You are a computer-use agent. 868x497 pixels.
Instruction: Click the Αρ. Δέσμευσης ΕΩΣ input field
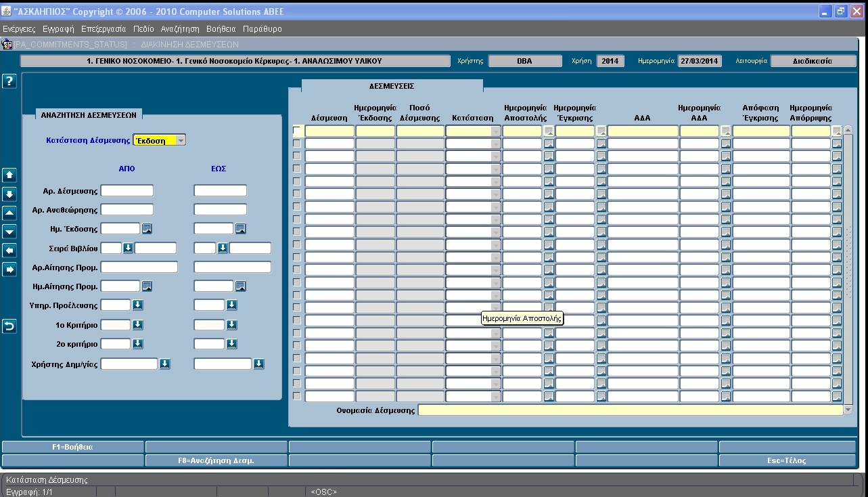coord(221,191)
